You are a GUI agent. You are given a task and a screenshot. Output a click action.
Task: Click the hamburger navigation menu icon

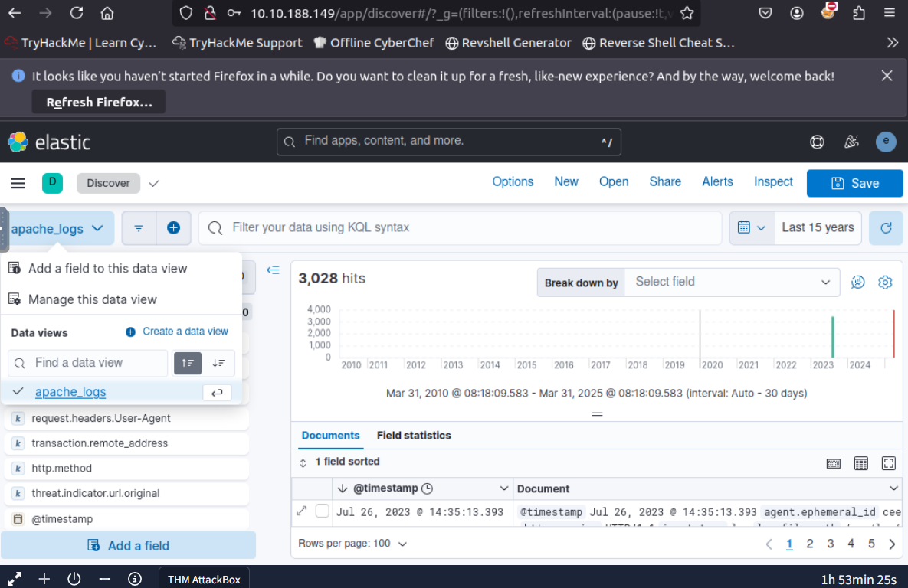pyautogui.click(x=18, y=183)
